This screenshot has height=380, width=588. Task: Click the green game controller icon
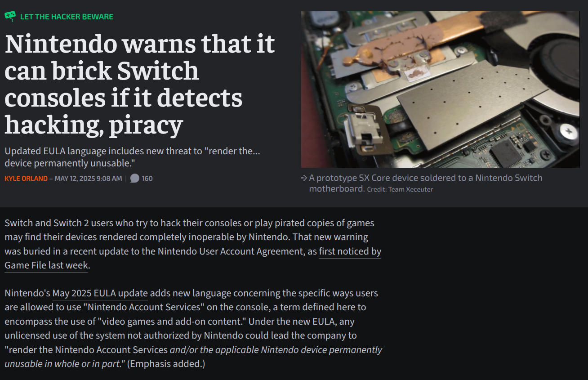click(10, 16)
